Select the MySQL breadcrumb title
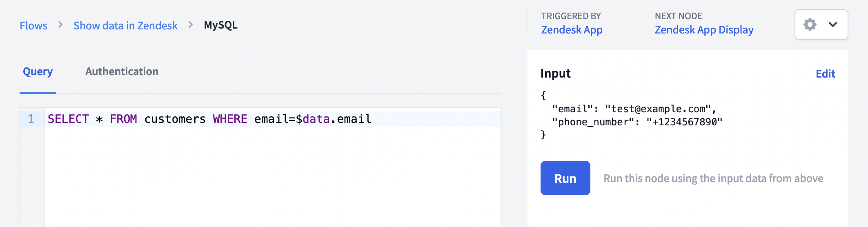This screenshot has width=868, height=227. tap(220, 25)
